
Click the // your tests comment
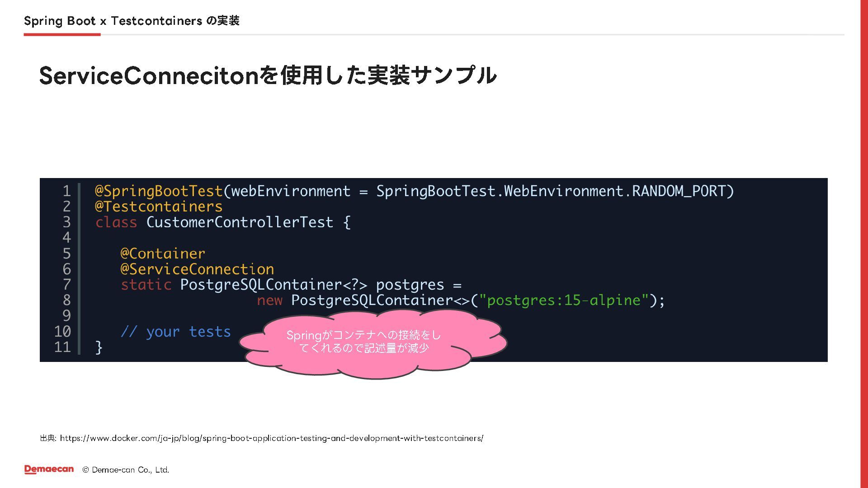(x=176, y=332)
